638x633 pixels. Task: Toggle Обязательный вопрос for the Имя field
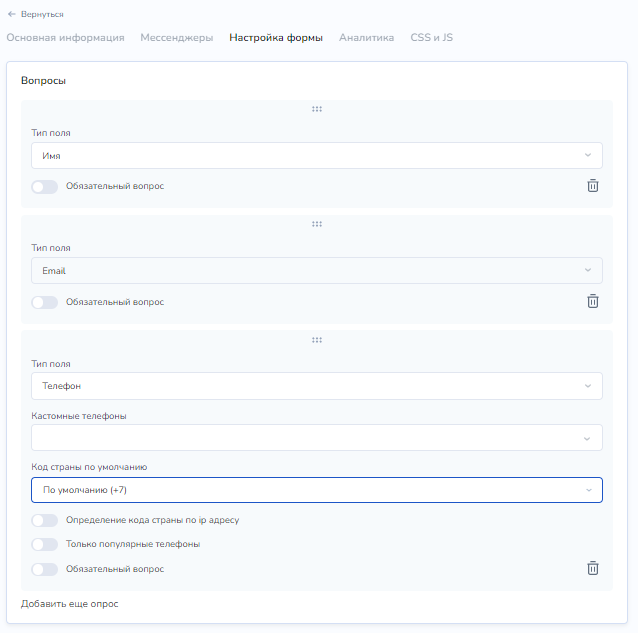click(x=45, y=187)
